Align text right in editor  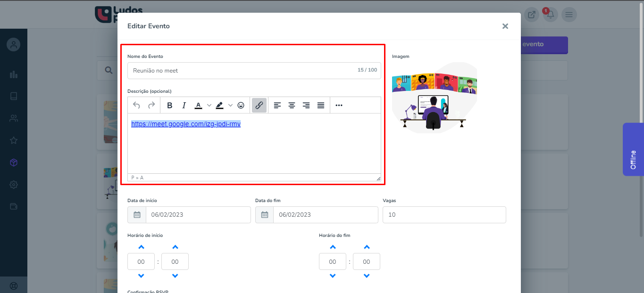306,105
